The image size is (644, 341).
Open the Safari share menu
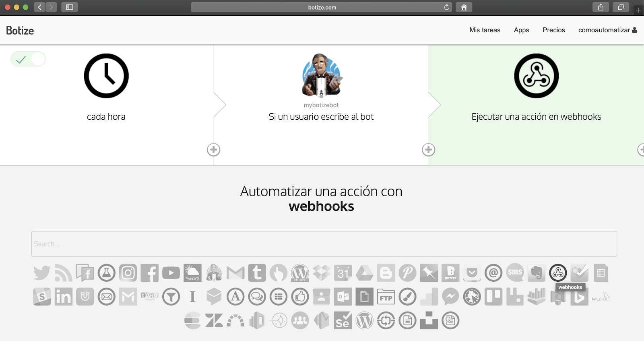click(x=601, y=7)
